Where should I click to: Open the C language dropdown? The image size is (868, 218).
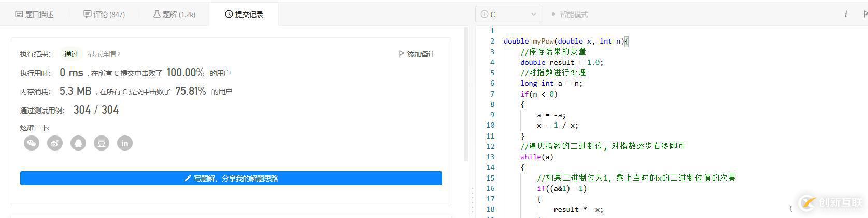point(509,14)
